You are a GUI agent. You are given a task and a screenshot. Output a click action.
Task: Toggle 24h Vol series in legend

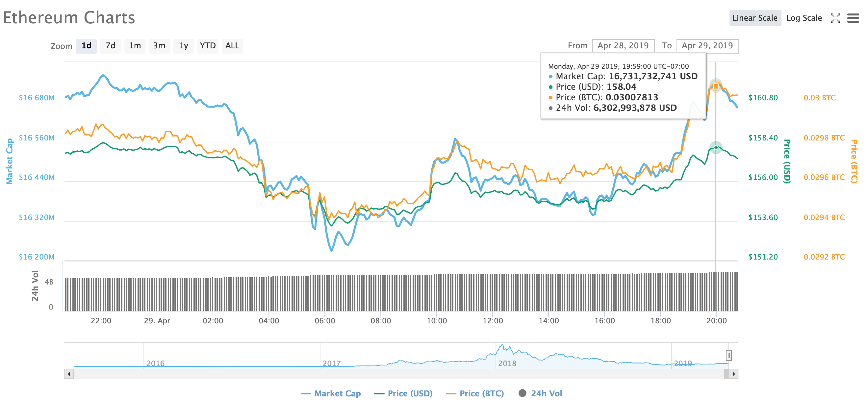pyautogui.click(x=540, y=393)
